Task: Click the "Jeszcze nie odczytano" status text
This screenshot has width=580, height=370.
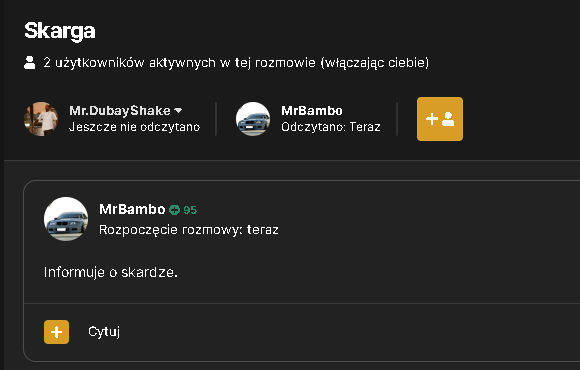Action: coord(135,127)
